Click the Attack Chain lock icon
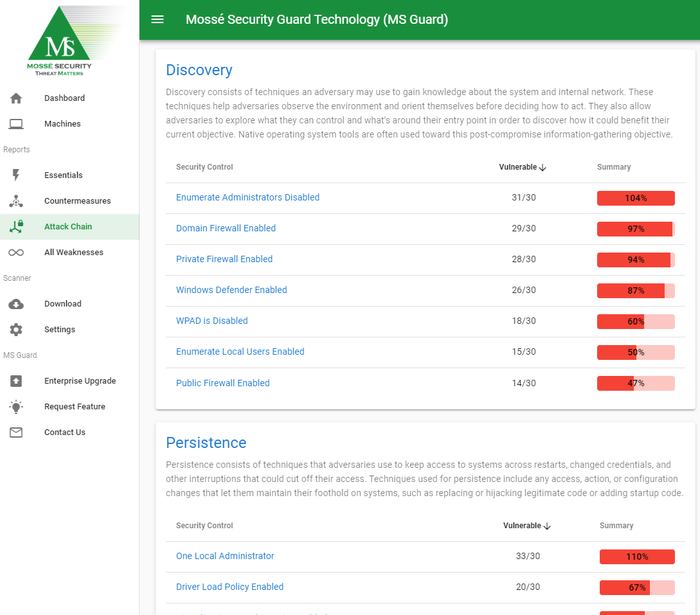 click(17, 227)
